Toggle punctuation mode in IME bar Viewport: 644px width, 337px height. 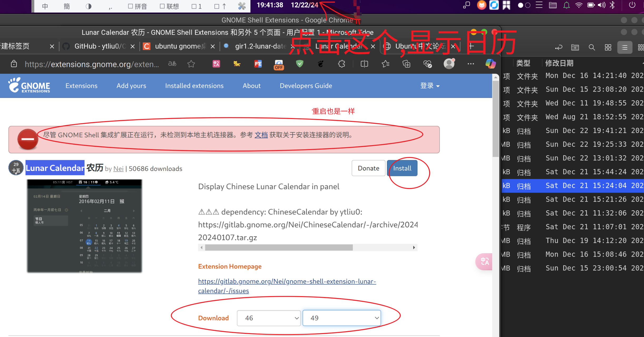[110, 7]
